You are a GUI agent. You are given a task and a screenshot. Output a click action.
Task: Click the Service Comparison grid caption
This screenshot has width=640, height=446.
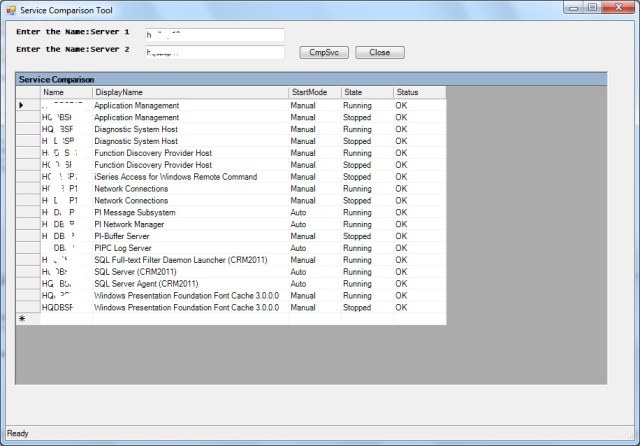311,79
